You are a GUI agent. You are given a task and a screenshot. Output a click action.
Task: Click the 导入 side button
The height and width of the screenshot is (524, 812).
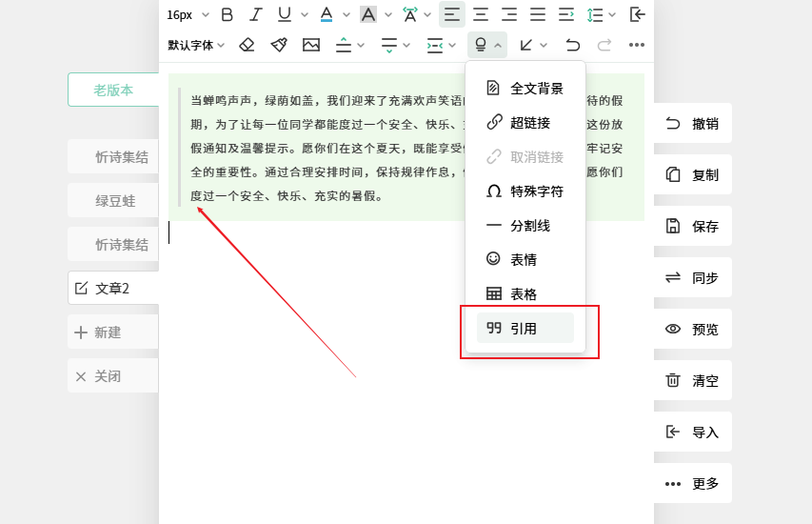click(x=693, y=432)
